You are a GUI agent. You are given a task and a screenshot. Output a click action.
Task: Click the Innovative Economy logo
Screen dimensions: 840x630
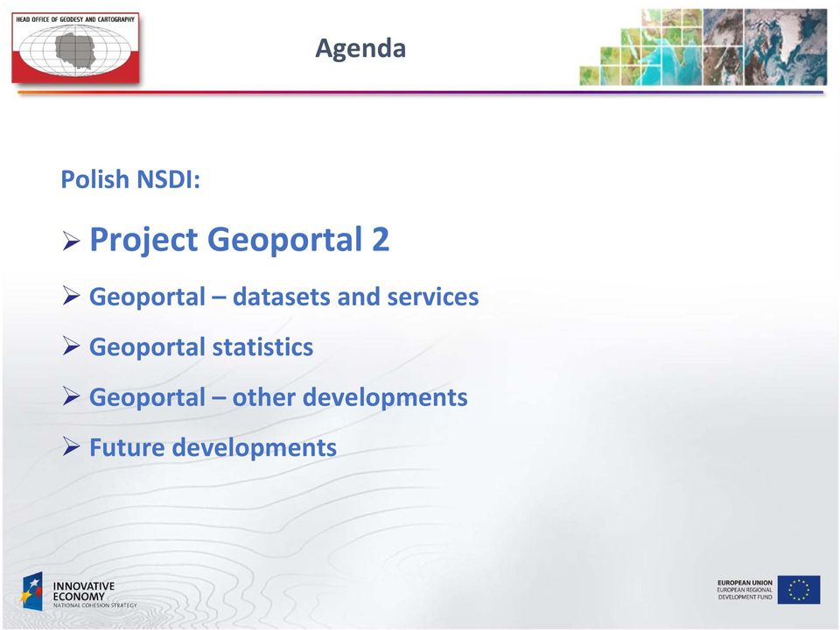point(79,592)
